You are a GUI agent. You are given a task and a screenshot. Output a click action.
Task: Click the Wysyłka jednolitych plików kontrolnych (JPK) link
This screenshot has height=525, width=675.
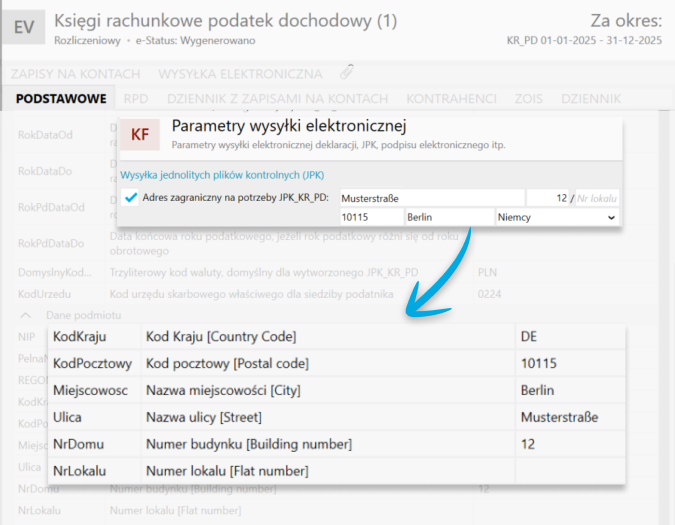pos(221,174)
